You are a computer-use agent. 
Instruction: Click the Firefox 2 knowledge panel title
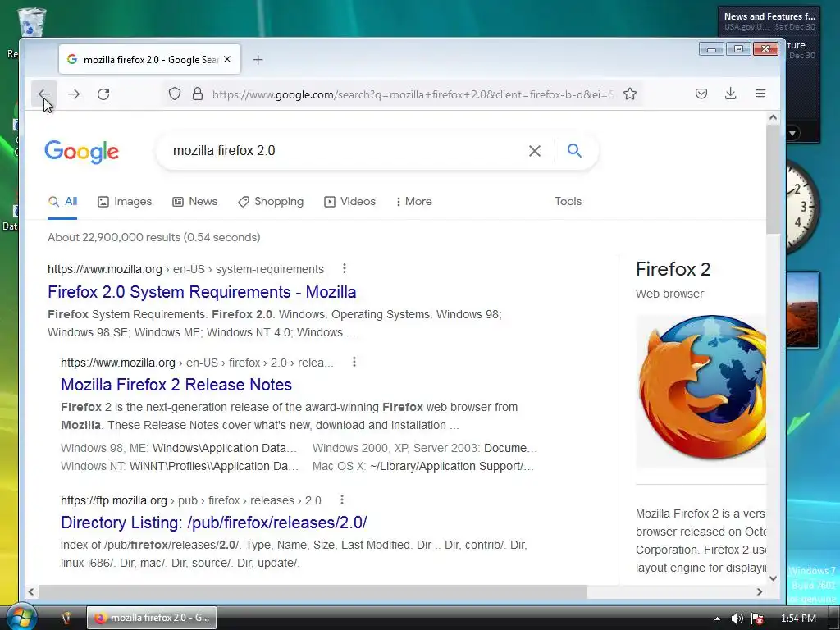pos(673,269)
